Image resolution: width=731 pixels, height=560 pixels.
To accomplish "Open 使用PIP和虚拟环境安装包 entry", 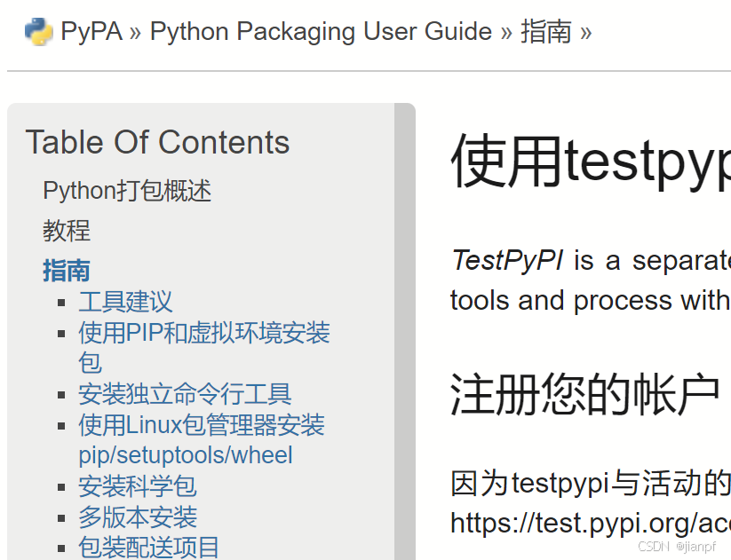I will click(203, 348).
